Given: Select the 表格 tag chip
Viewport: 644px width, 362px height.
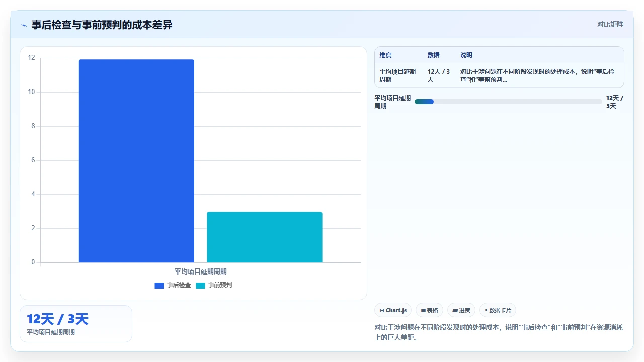Looking at the screenshot, I should [429, 310].
